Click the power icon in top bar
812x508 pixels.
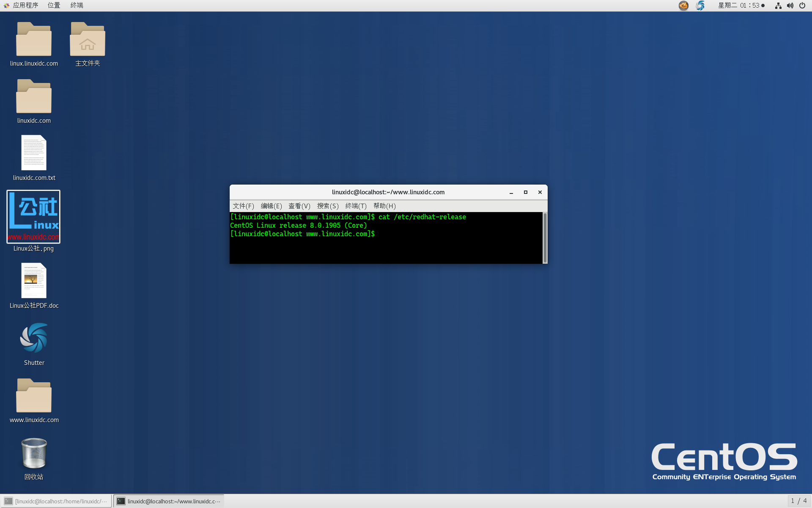(x=802, y=6)
